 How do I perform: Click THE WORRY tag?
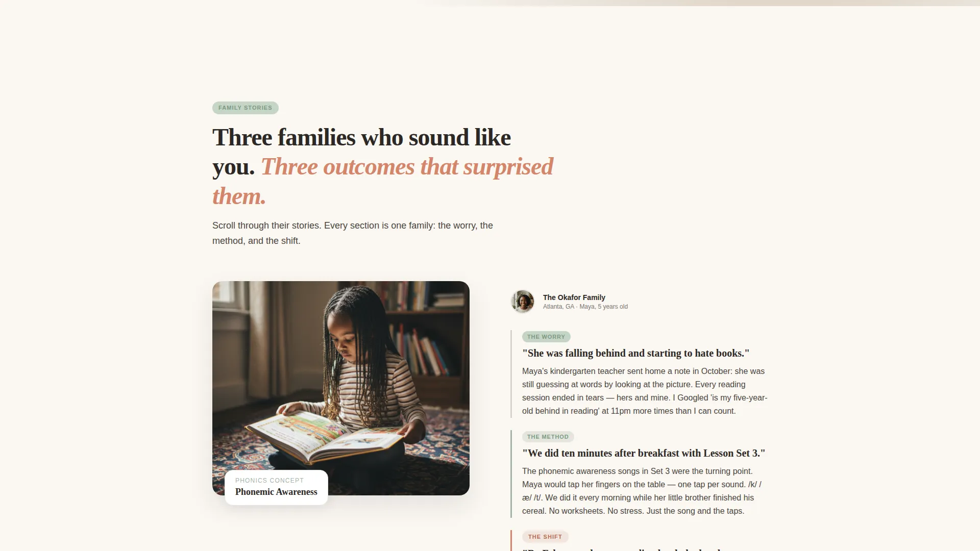point(546,337)
